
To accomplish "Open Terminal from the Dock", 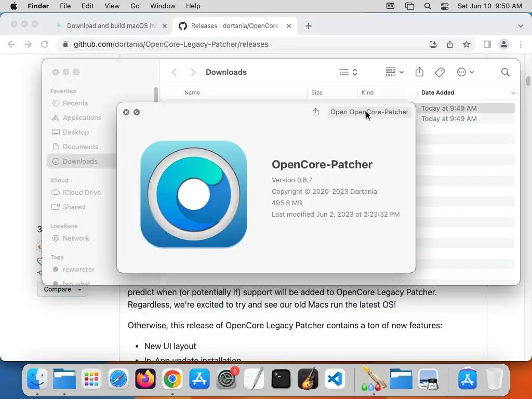I will pos(281,379).
